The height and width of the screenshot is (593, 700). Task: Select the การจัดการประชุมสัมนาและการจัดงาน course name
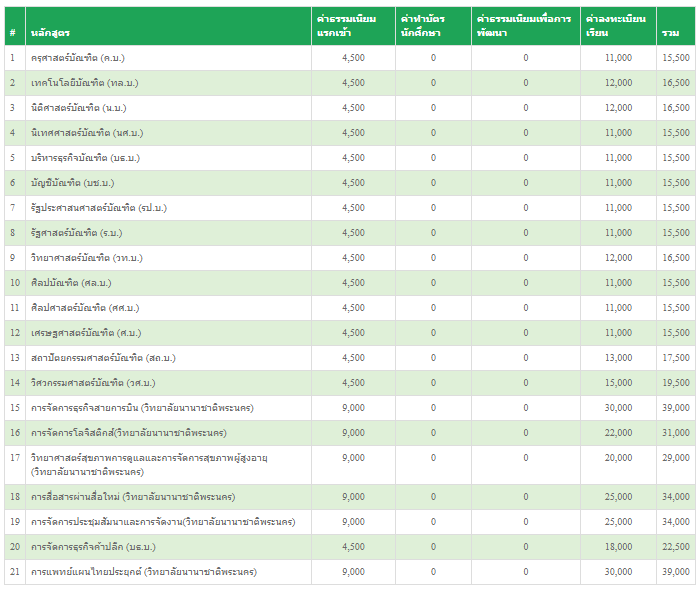pos(163,522)
